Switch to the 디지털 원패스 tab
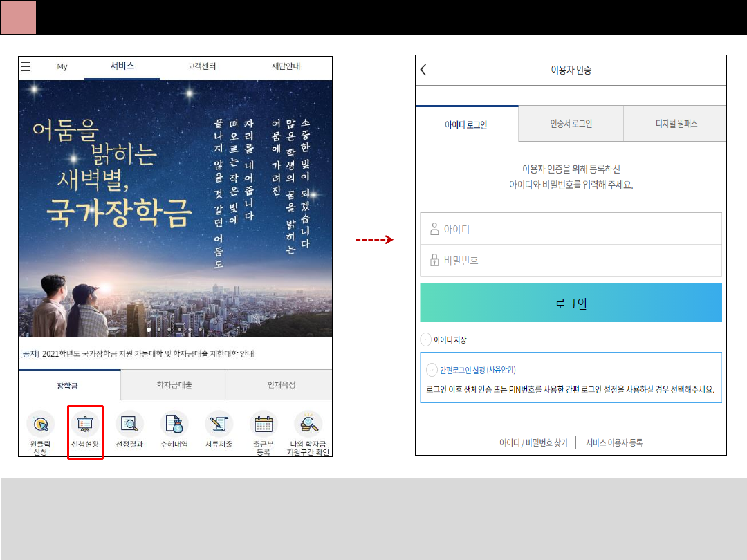This screenshot has height=560, width=747. pos(676,124)
